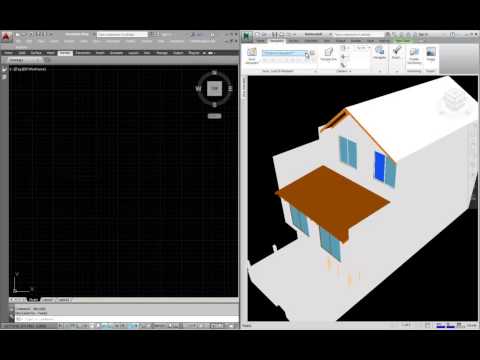
Task: Switch to the Layout1 tab
Action: click(48, 300)
